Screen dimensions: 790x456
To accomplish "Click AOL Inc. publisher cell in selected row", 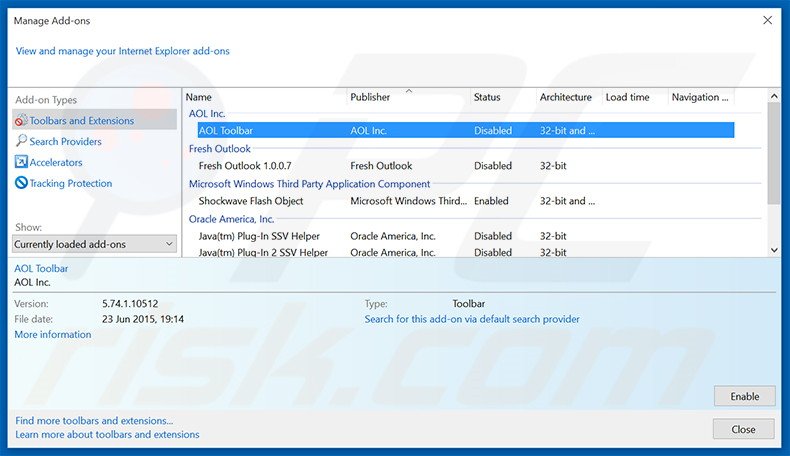I will (369, 131).
